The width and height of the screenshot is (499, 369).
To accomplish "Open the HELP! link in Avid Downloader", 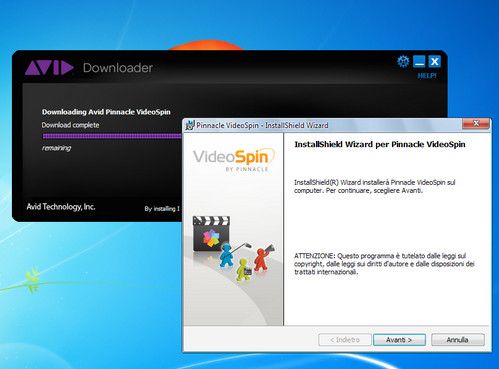I will [x=427, y=76].
